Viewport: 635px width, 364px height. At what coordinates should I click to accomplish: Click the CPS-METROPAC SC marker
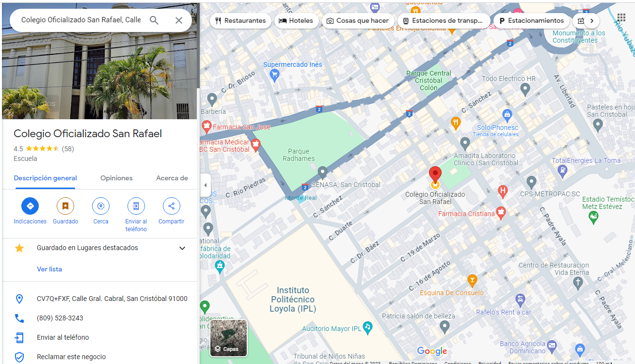(531, 182)
